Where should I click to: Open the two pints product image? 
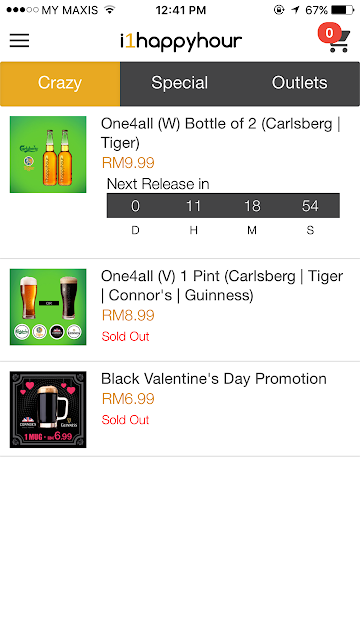click(x=48, y=307)
